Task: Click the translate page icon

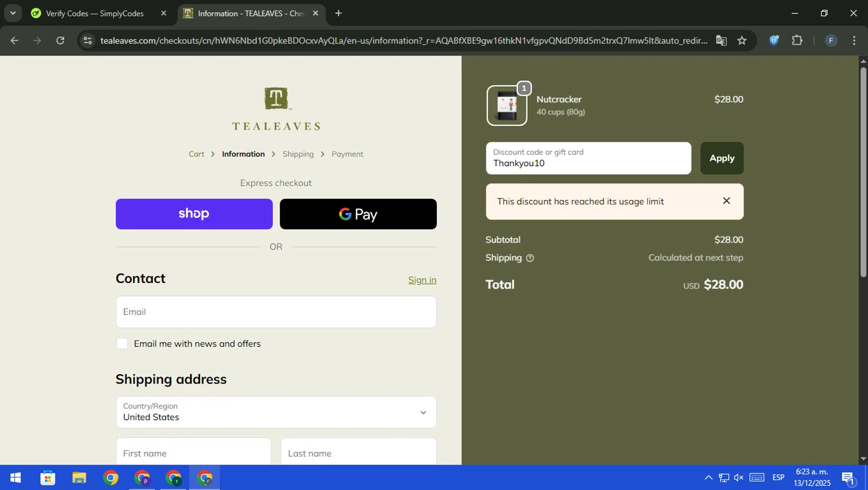Action: [x=721, y=40]
